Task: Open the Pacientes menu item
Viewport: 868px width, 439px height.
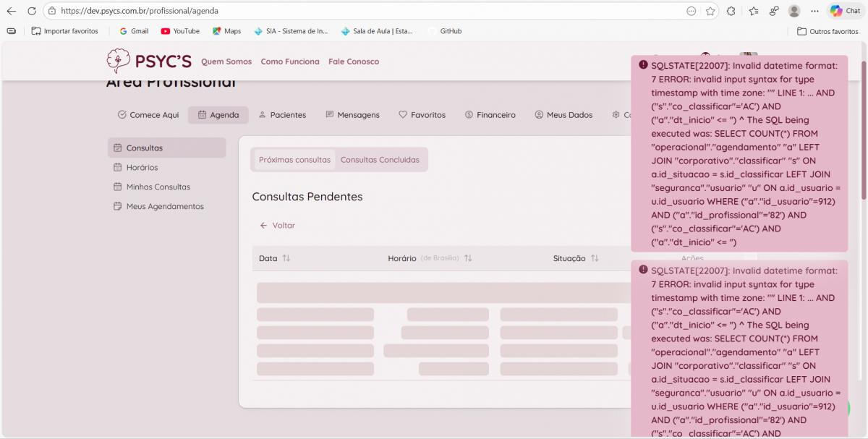Action: tap(282, 115)
